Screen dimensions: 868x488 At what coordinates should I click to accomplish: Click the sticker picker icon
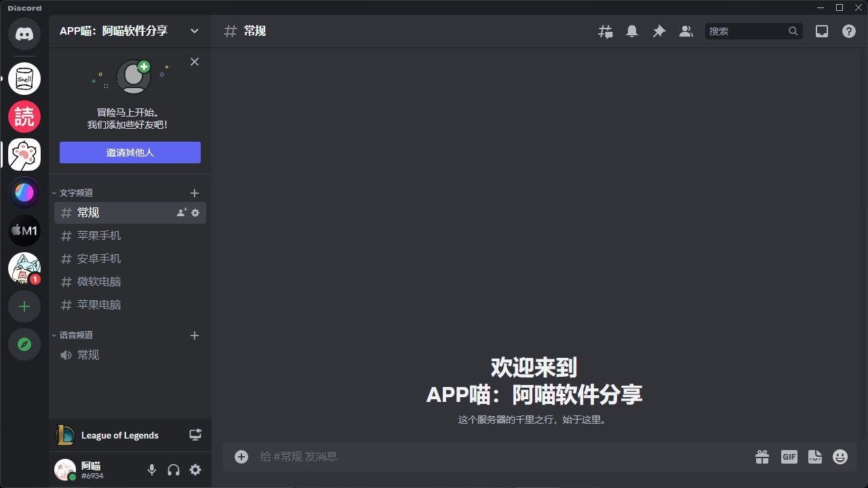click(x=814, y=457)
